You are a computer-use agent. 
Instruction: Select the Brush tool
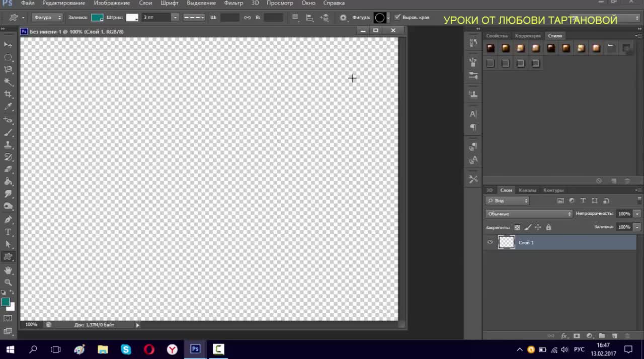click(8, 132)
